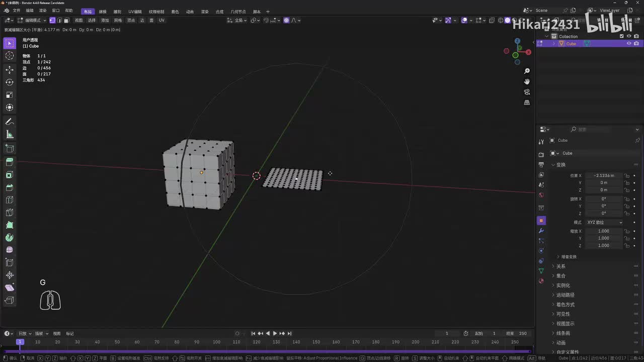Toggle the camera view icon
Image resolution: width=644 pixels, height=362 pixels.
click(x=527, y=92)
